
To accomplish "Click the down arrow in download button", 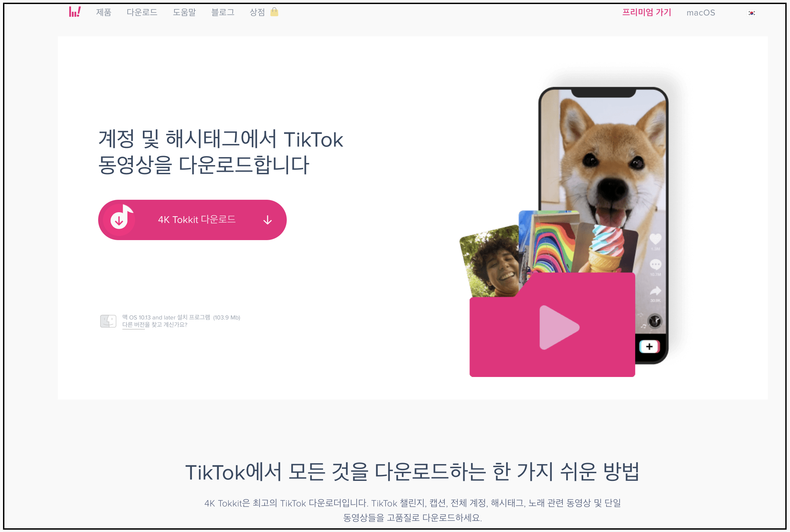I will (x=268, y=220).
